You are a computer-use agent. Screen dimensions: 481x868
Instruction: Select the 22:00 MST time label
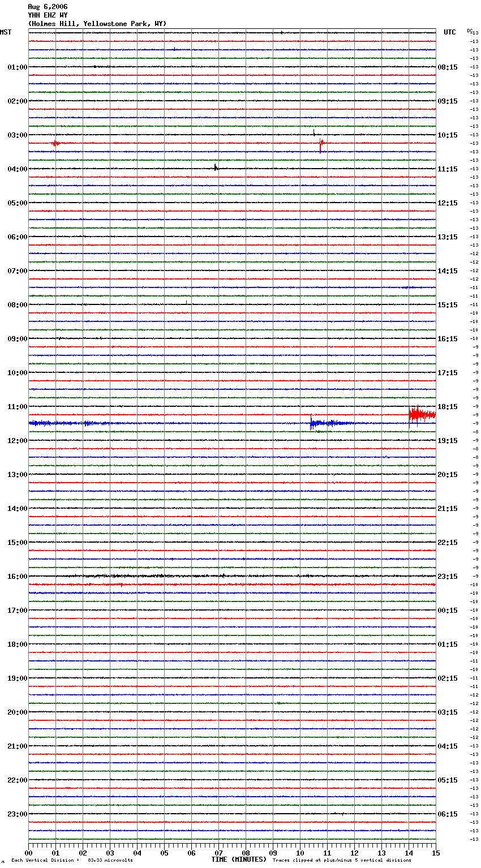tap(18, 780)
